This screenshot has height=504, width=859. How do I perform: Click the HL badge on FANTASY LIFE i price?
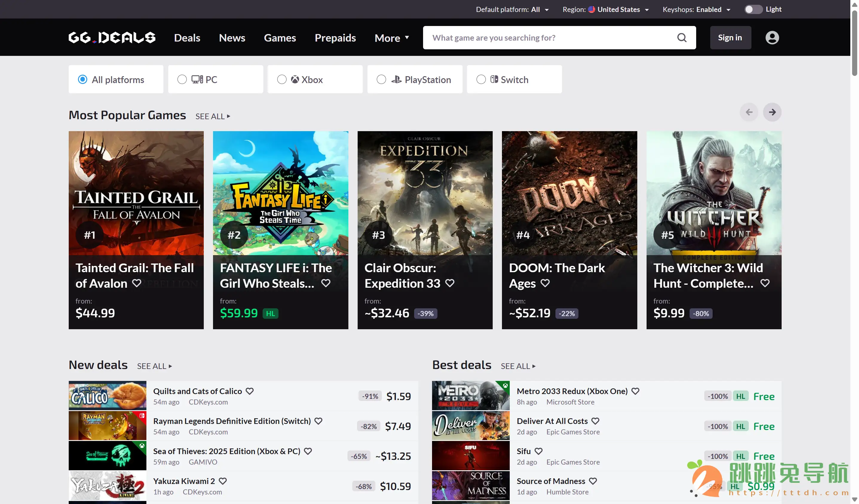click(x=270, y=313)
